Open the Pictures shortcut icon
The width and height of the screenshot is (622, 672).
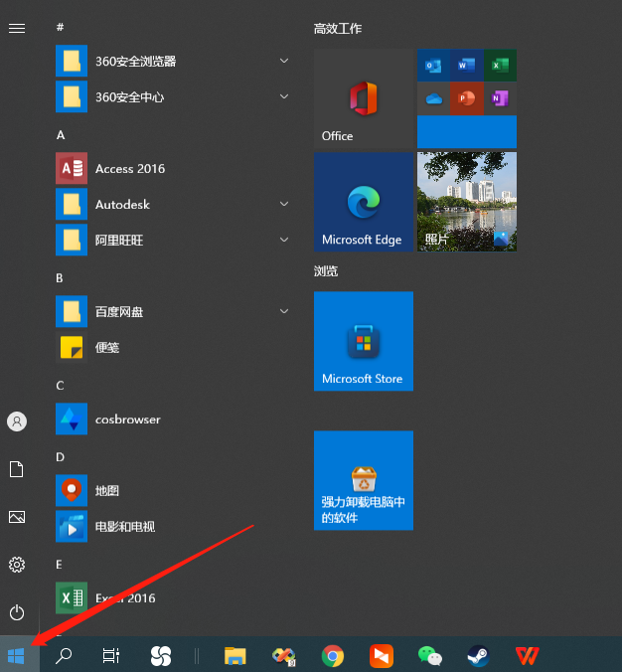pos(17,517)
